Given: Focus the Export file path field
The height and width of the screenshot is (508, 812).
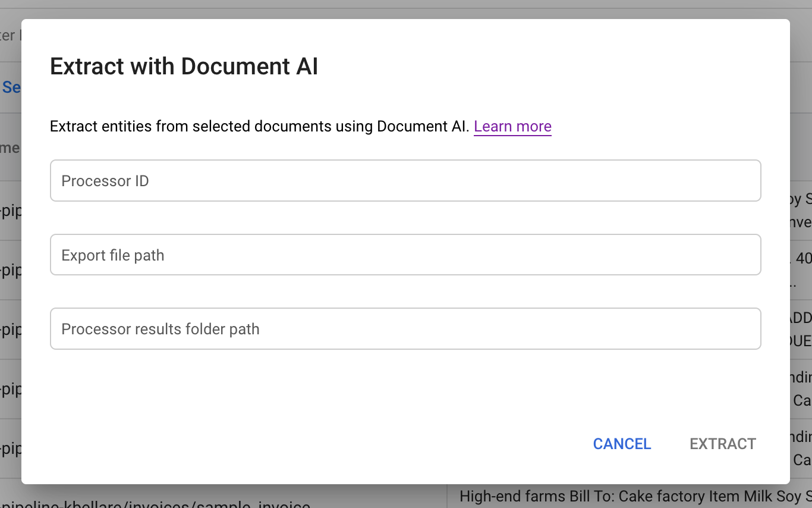Looking at the screenshot, I should click(405, 255).
